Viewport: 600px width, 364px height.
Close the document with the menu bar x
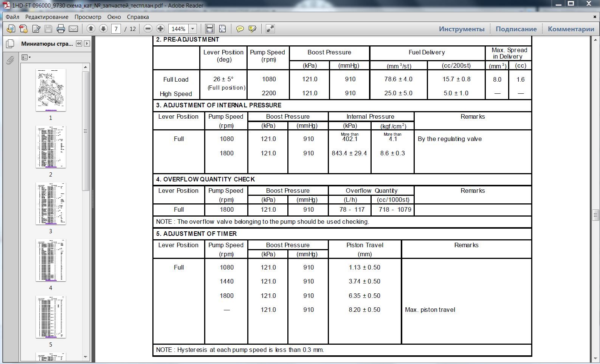pyautogui.click(x=595, y=17)
